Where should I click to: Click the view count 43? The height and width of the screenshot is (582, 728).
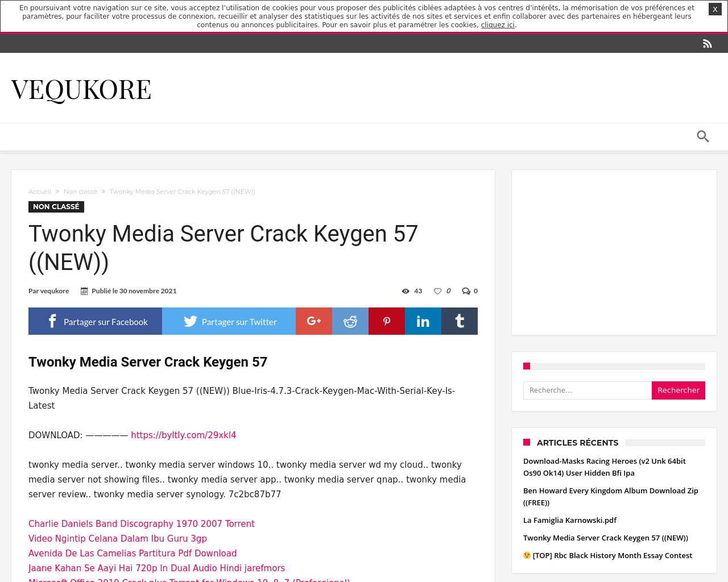418,291
